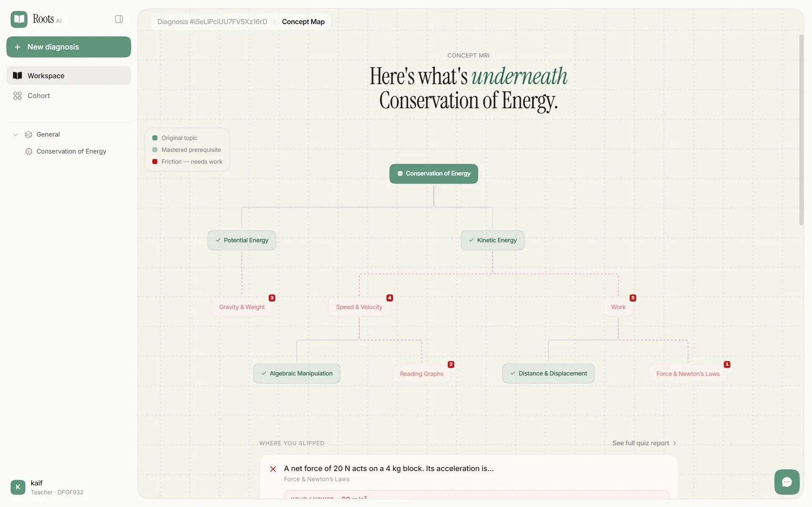Collapse the sidebar with the panel icon
This screenshot has width=812, height=507.
[119, 19]
